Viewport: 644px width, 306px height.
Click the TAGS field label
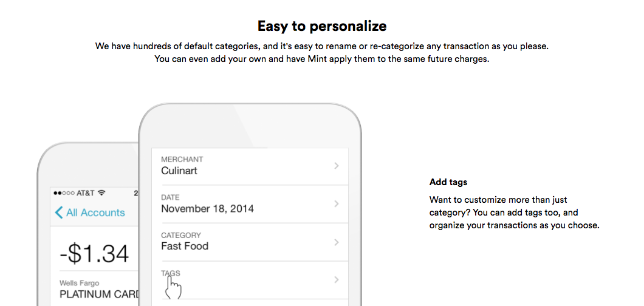[x=171, y=273]
